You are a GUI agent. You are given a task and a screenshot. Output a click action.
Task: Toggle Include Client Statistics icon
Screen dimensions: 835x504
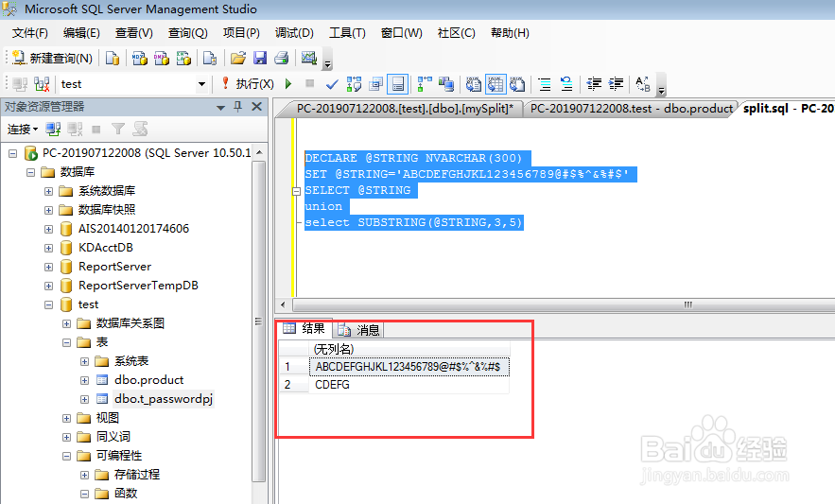(446, 84)
